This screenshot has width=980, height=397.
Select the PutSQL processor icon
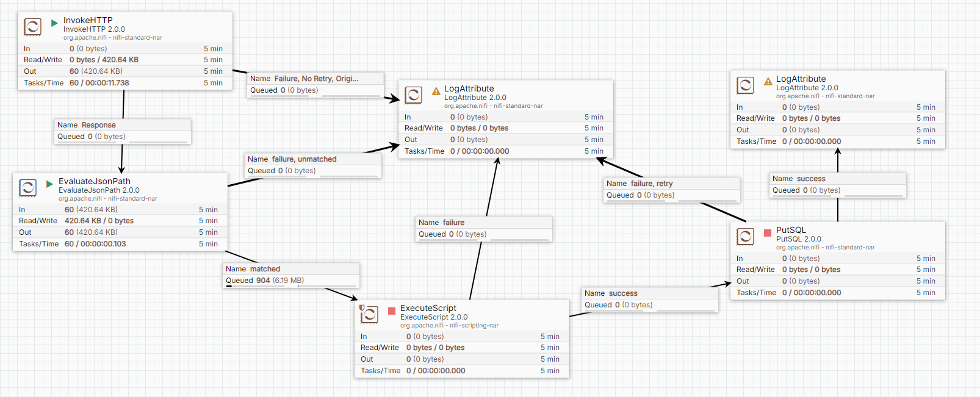coord(745,237)
